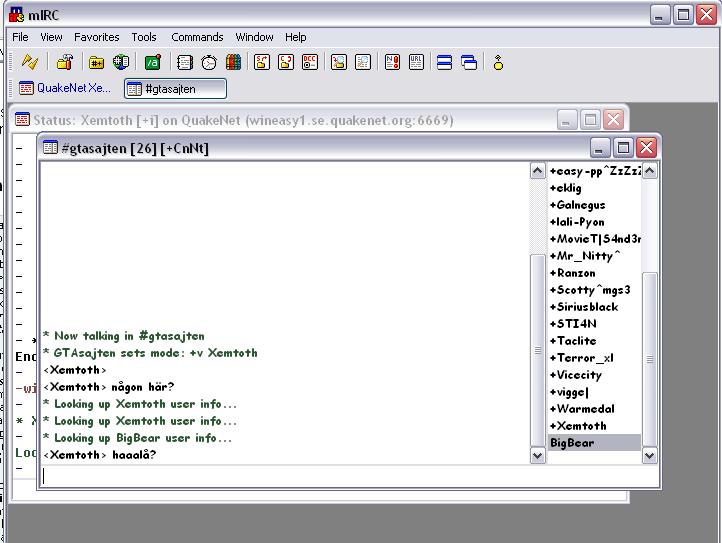Click the nickname list scroll-down arrow
This screenshot has height=543, width=722.
[649, 455]
